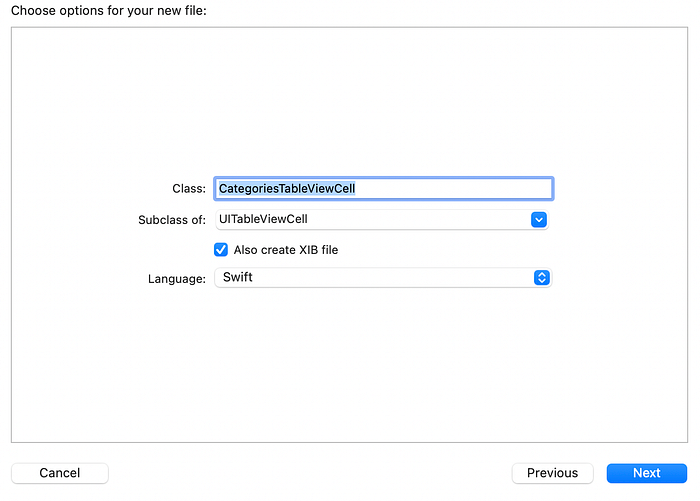Click the blue checkmark icon for XIB option
The image size is (700, 501).
point(221,250)
